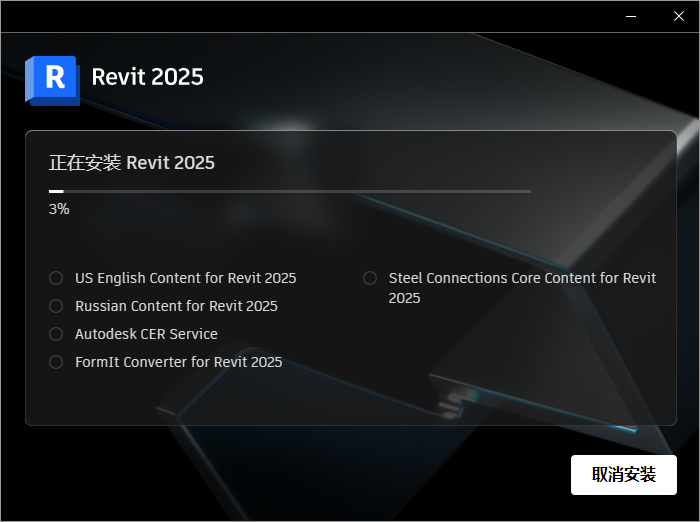The height and width of the screenshot is (522, 700).
Task: Click the US English Content status circle
Action: pos(56,278)
